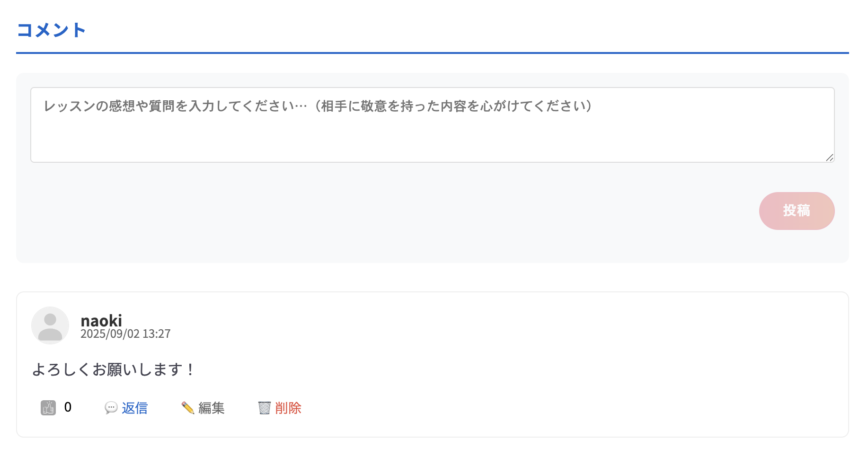Screen dimensions: 868x457
Task: Click 削除 to delete naoki's comment
Action: point(288,408)
